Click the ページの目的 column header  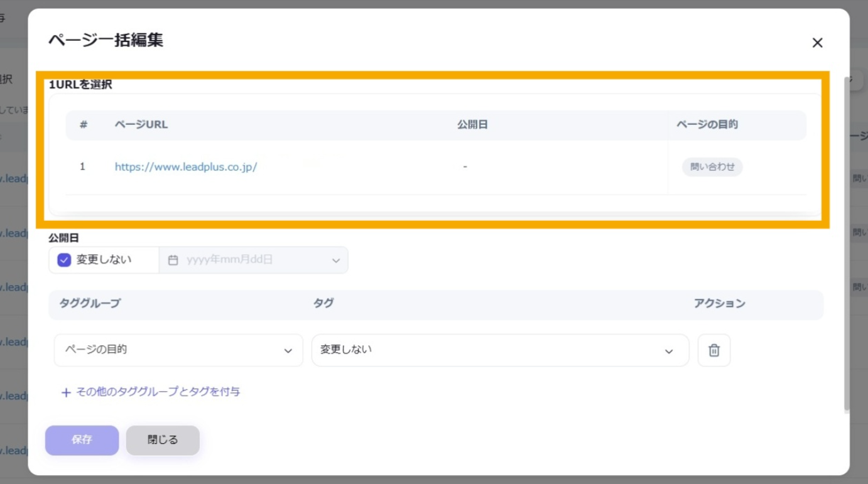tap(707, 124)
